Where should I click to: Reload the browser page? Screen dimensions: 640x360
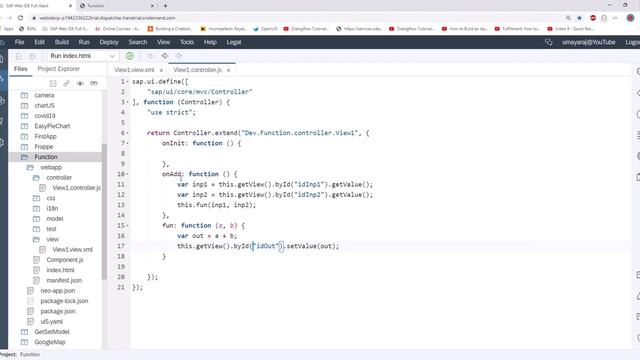[20, 18]
